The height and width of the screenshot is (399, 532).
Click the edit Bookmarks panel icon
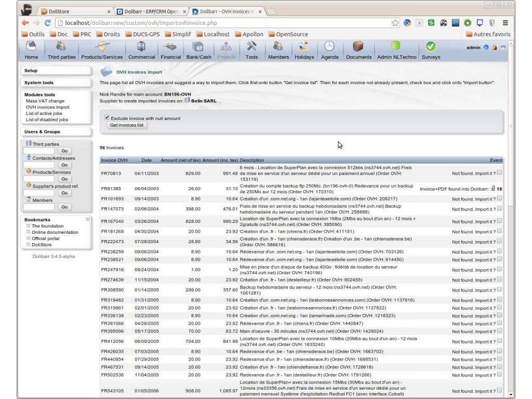click(87, 220)
